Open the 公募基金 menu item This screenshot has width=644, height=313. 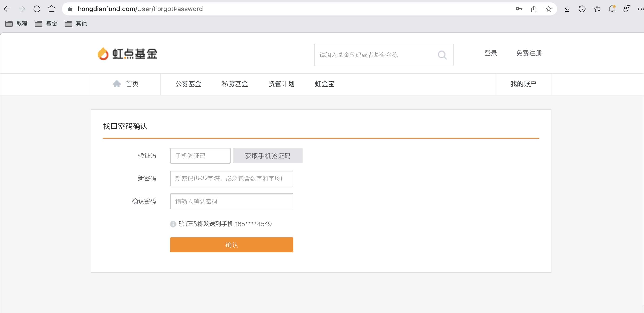click(x=188, y=84)
